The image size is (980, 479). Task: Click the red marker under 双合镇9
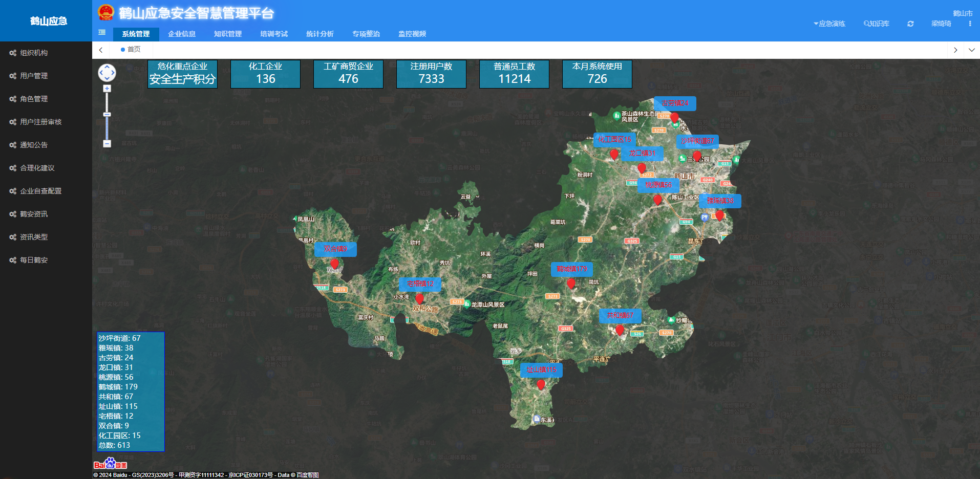(334, 263)
